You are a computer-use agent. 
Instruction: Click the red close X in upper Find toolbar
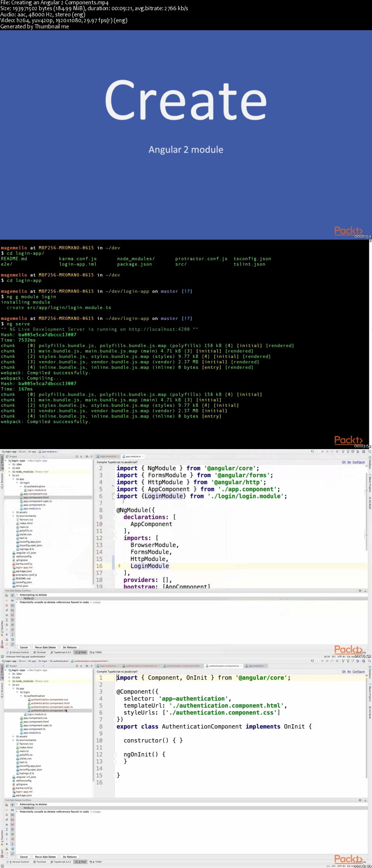click(x=7, y=605)
